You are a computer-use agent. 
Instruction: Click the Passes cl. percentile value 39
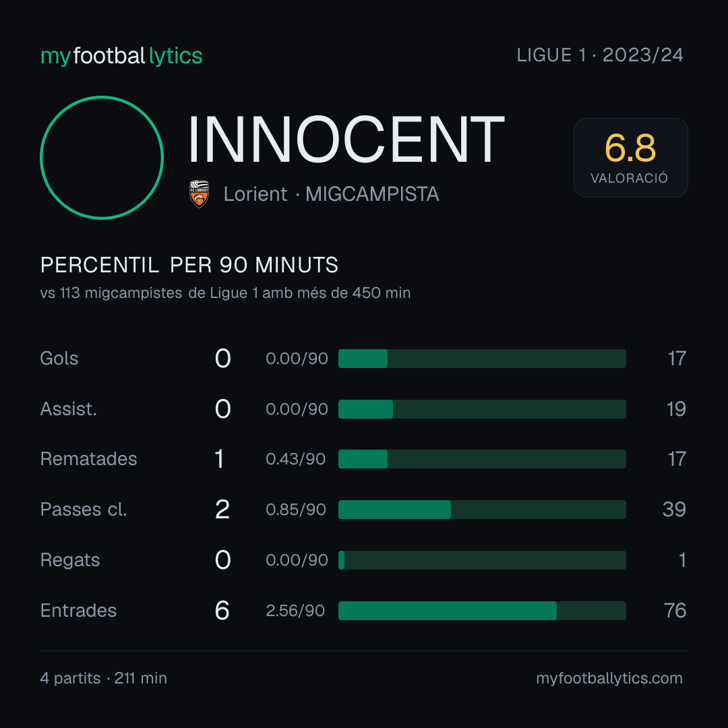674,510
